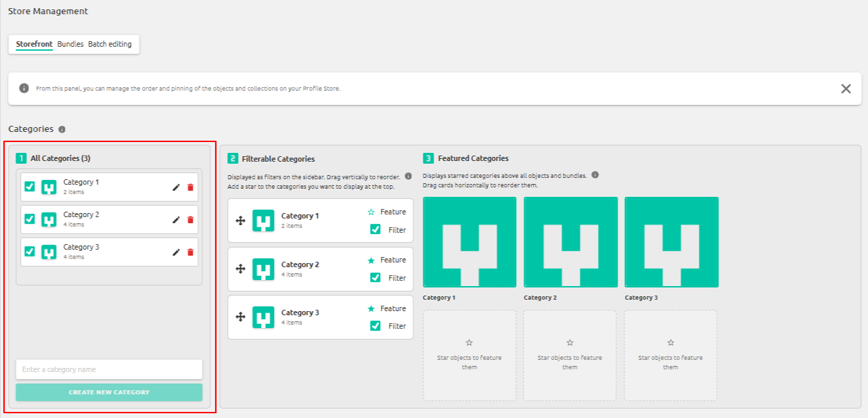This screenshot has height=418, width=868.
Task: Uncheck Category 2 in All Categories list
Action: coord(30,219)
